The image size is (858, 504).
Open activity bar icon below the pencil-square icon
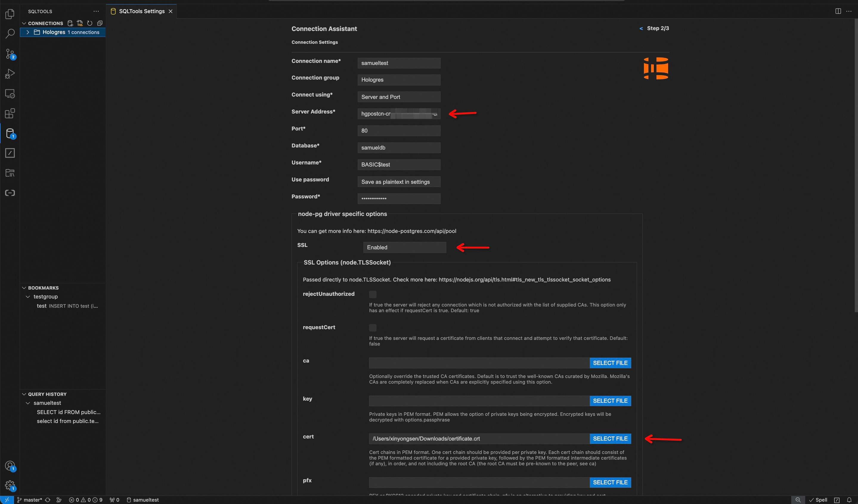[10, 173]
